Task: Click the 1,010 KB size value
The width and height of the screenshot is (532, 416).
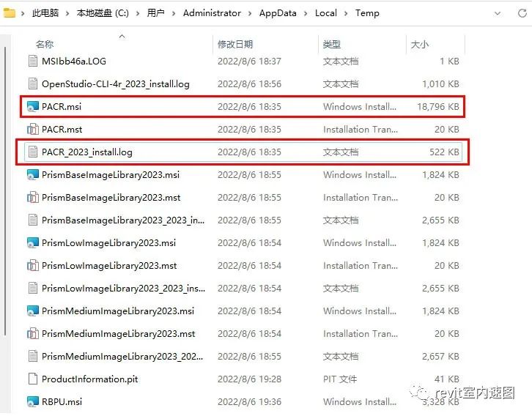Action: 440,83
